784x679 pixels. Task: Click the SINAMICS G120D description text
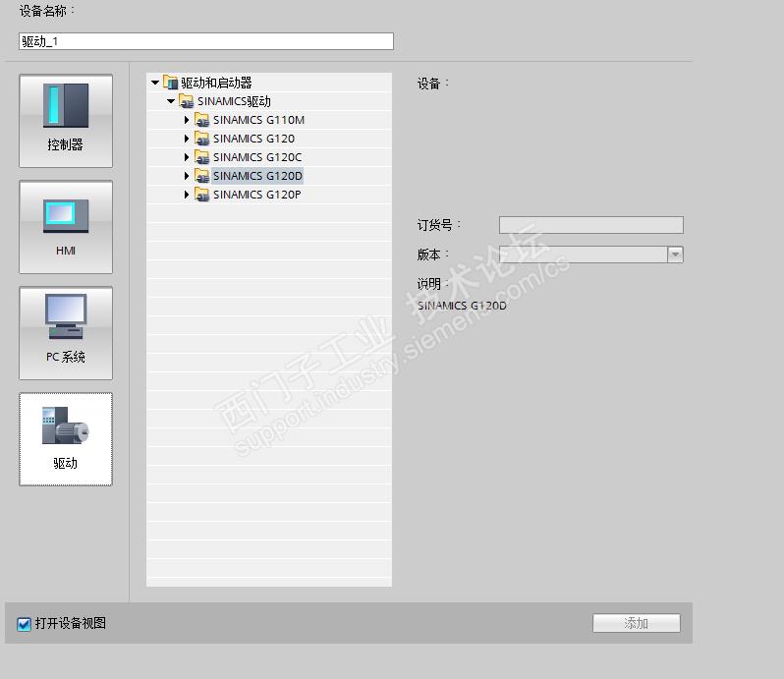[x=462, y=306]
